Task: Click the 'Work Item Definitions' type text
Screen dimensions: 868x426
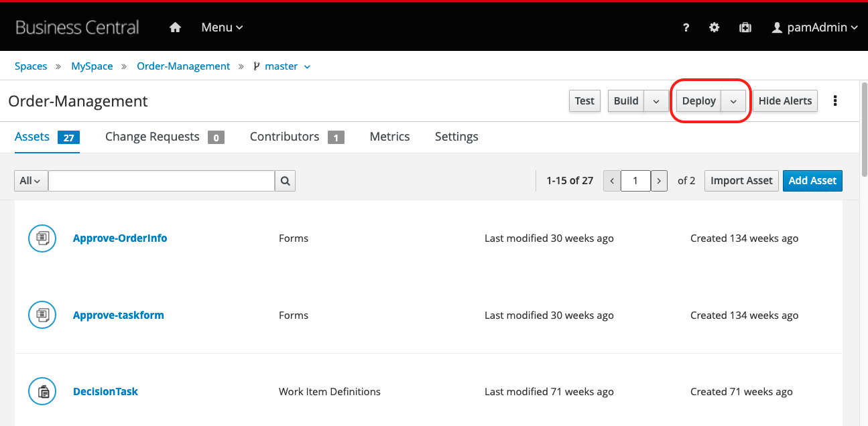Action: pos(330,392)
